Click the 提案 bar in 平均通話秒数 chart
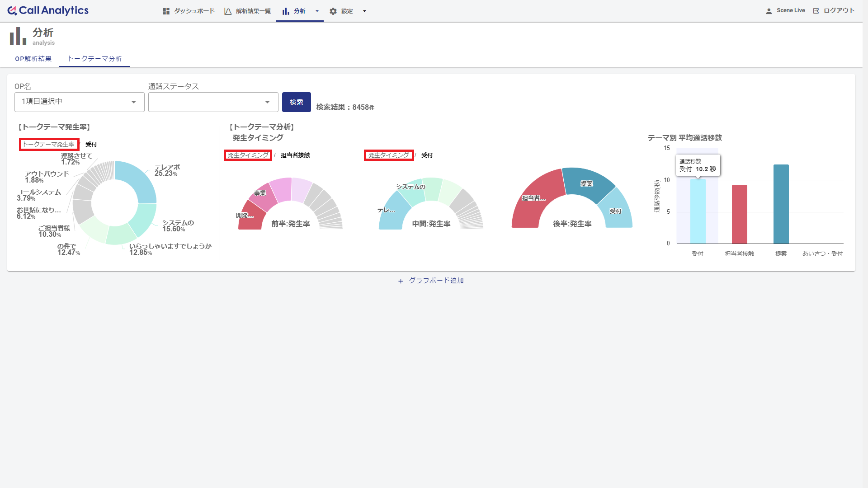Screen dimensions: 868x488 tap(781, 204)
